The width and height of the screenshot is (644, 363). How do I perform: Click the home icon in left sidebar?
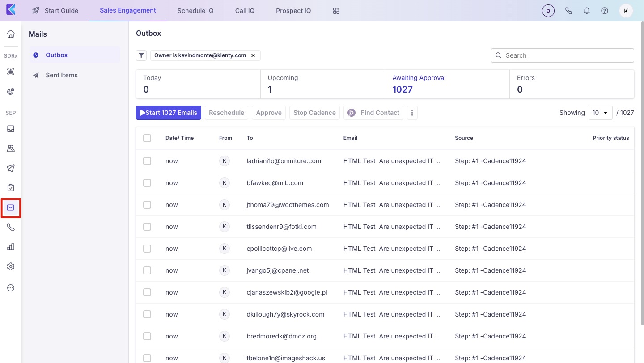tap(11, 34)
